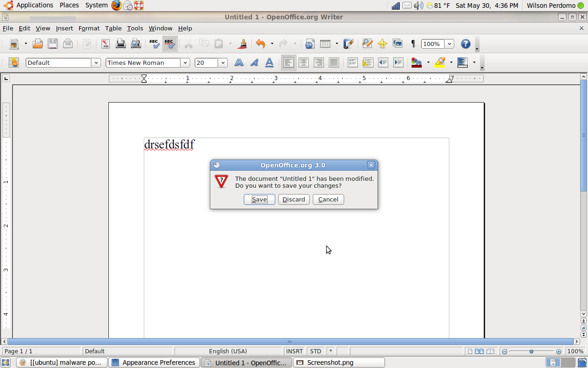Click Discard in the dialog

[294, 199]
